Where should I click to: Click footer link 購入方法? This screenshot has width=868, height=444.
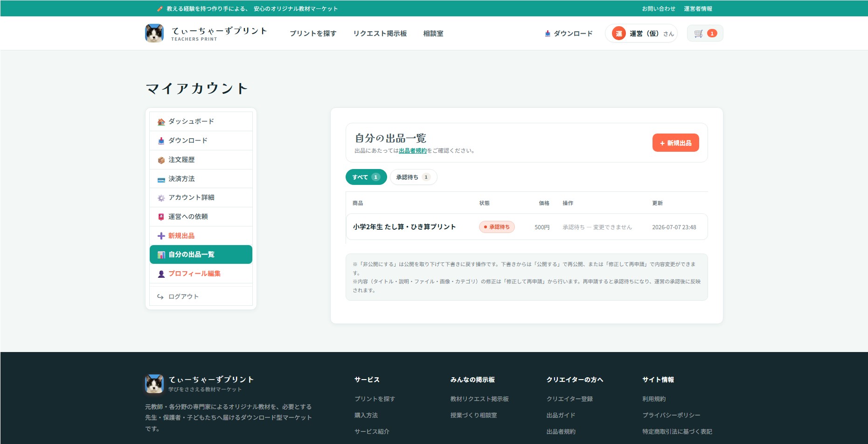tap(366, 415)
